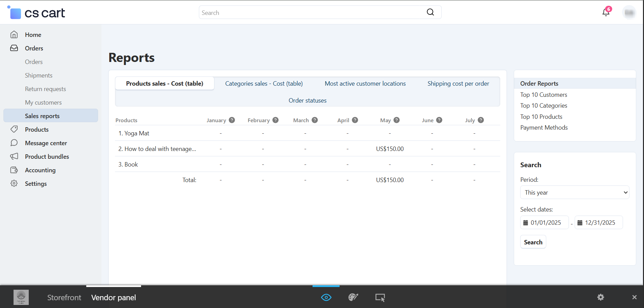Open the notifications bell icon

[x=605, y=13]
